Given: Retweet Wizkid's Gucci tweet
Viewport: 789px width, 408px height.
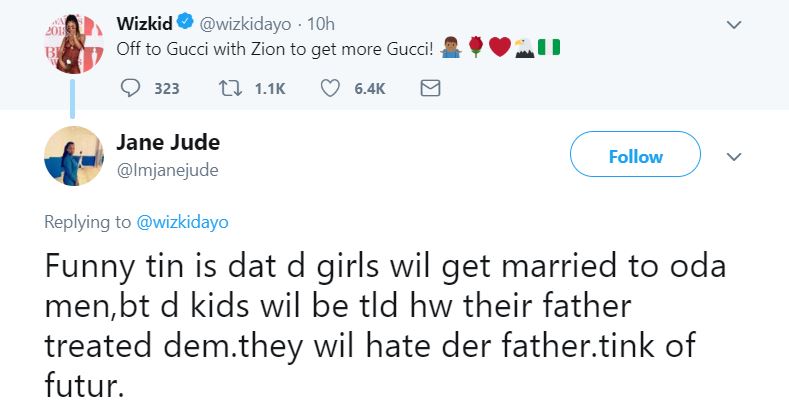Looking at the screenshot, I should click(227, 88).
